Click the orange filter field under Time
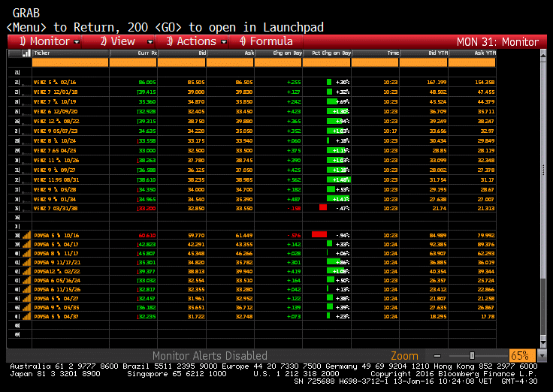 tap(375, 62)
